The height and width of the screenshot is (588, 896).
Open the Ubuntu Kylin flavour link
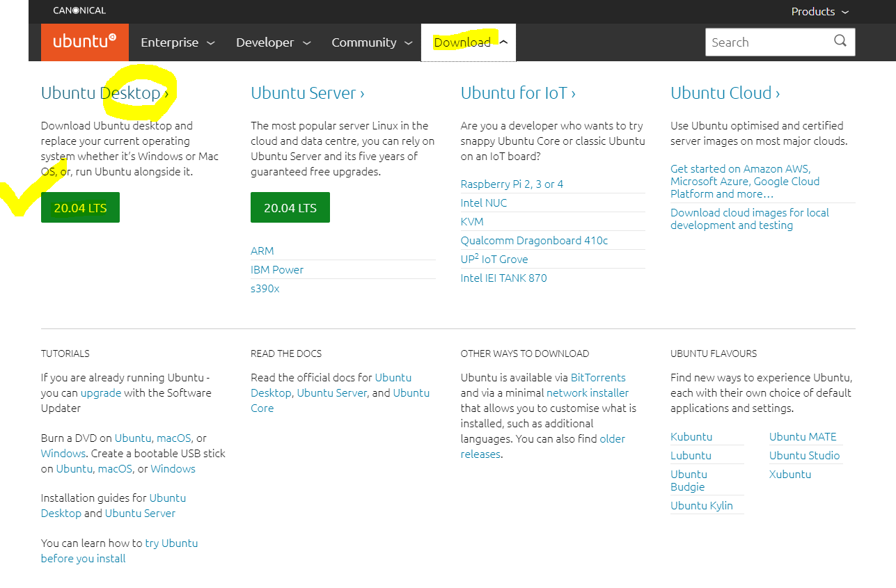tap(702, 505)
